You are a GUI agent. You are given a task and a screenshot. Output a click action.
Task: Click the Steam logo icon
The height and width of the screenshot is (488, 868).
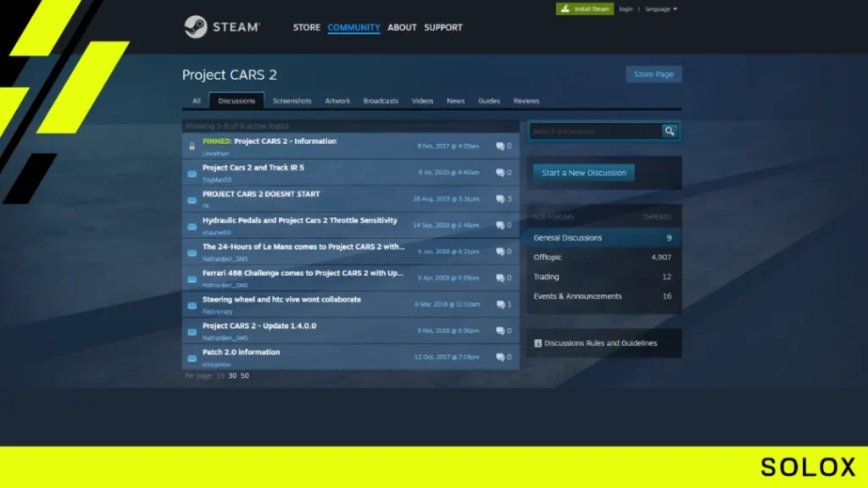coord(196,26)
